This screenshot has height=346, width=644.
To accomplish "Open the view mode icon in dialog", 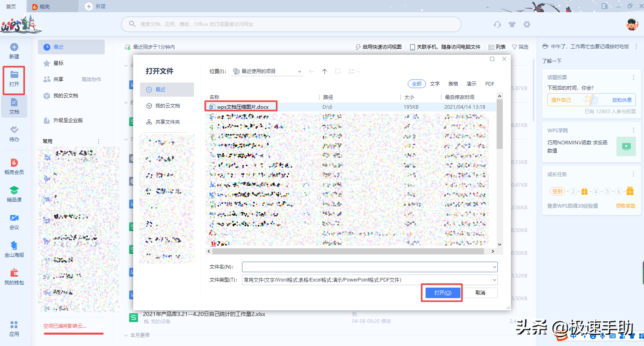I will pos(354,71).
